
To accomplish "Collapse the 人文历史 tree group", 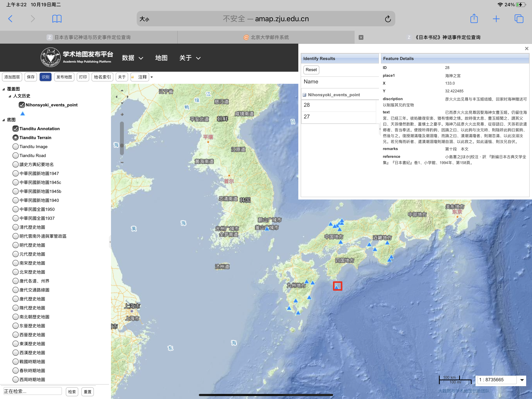I will (10, 96).
